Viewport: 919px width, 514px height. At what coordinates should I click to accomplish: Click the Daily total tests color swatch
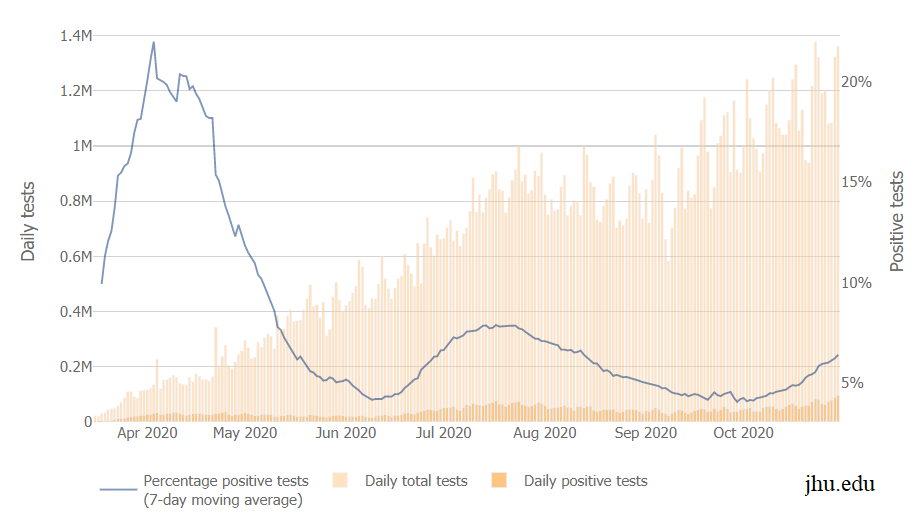[340, 481]
